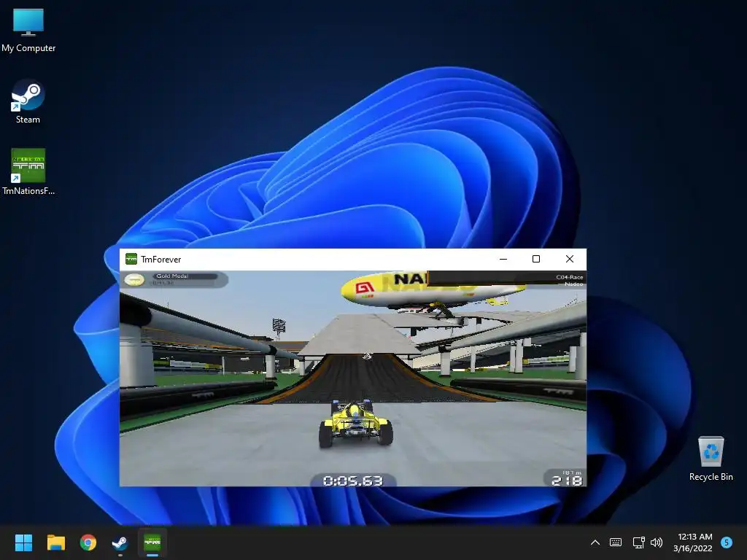
Task: Open the notification center badge
Action: pos(727,542)
